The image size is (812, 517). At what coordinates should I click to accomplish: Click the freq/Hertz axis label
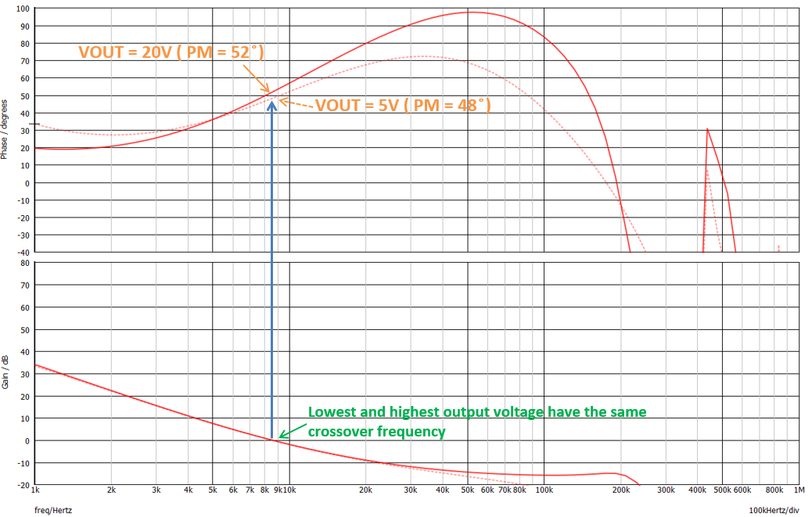(53, 510)
